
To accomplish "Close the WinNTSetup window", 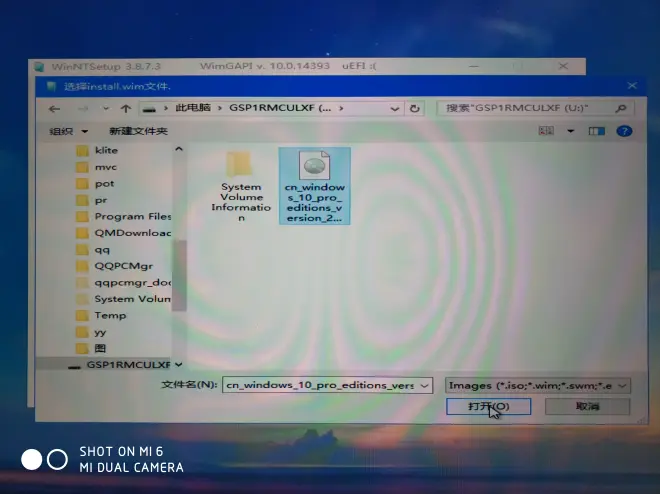I will (563, 66).
